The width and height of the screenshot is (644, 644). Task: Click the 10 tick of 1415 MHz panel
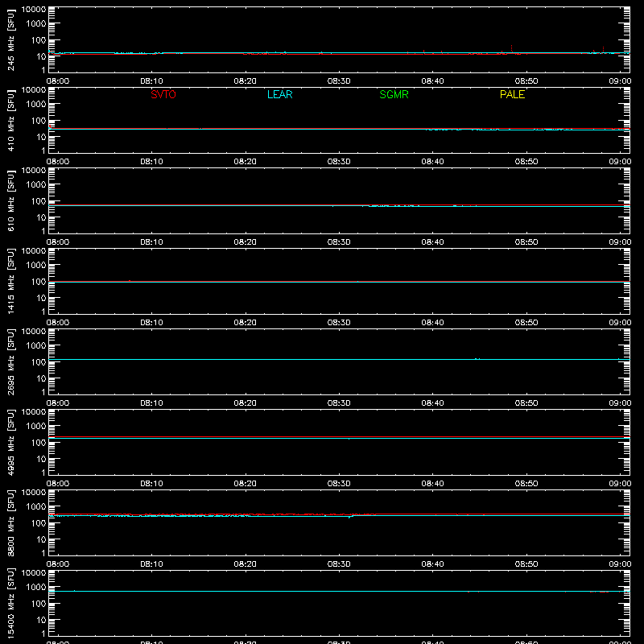(41, 298)
